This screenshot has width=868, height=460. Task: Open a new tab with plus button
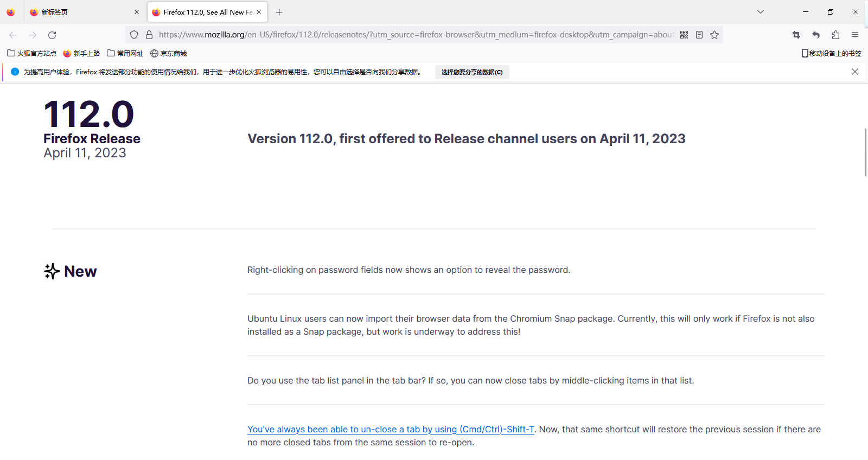[x=279, y=12]
